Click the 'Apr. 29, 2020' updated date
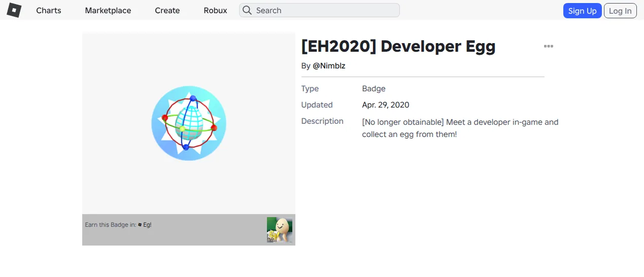Viewport: 644px width, 277px height. pyautogui.click(x=386, y=105)
